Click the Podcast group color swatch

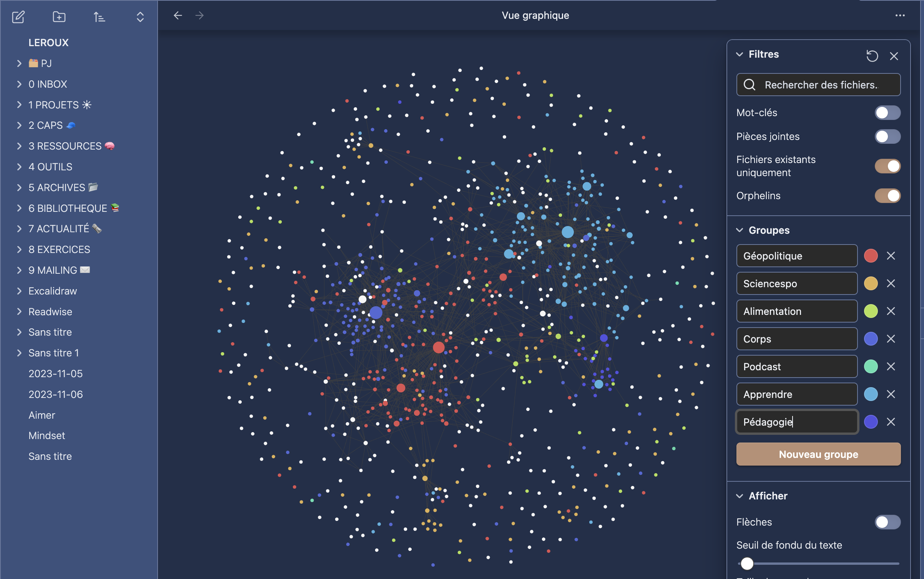871,367
